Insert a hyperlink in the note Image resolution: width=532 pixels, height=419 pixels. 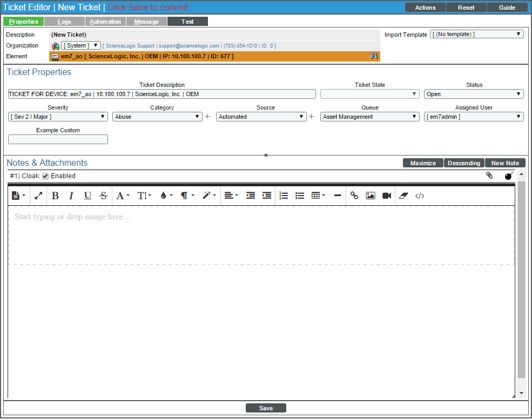[x=354, y=195]
